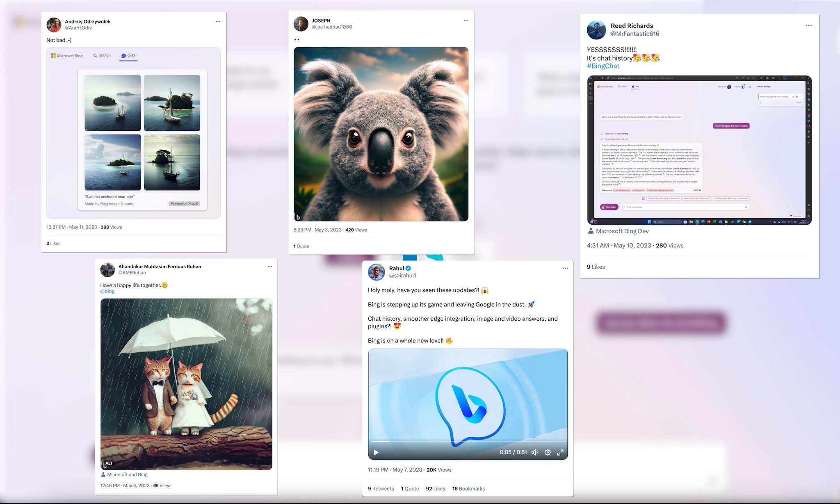The image size is (840, 504).
Task: Open the 4:31 AM May 10, 2023 timestamp
Action: 619,246
